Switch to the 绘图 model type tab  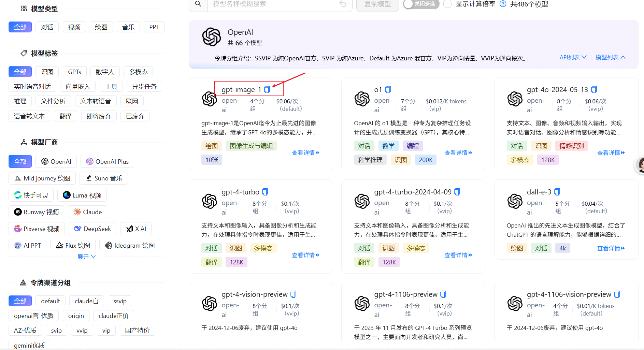click(101, 27)
